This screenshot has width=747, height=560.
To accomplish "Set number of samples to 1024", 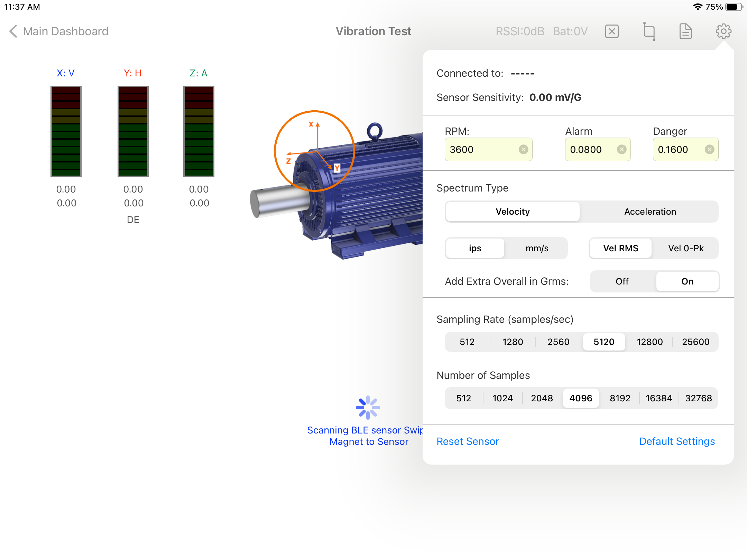I will tap(502, 398).
